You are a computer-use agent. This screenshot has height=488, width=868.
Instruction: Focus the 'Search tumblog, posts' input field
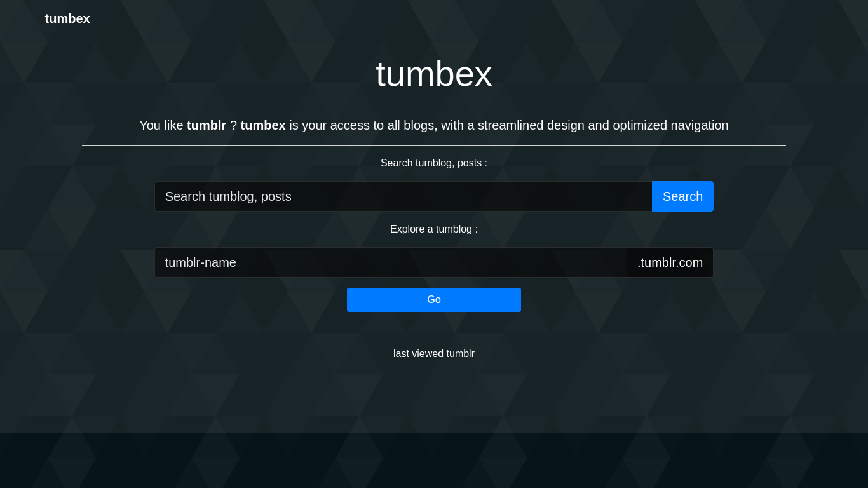click(x=403, y=196)
